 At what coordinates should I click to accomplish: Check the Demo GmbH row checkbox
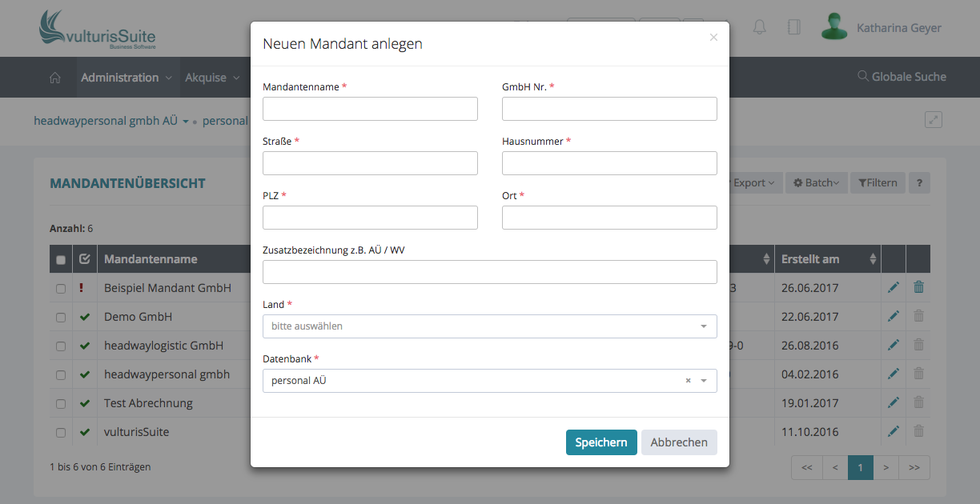tap(61, 318)
